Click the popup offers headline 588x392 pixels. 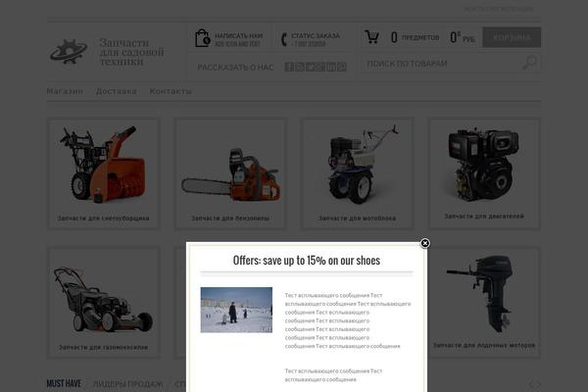[307, 260]
